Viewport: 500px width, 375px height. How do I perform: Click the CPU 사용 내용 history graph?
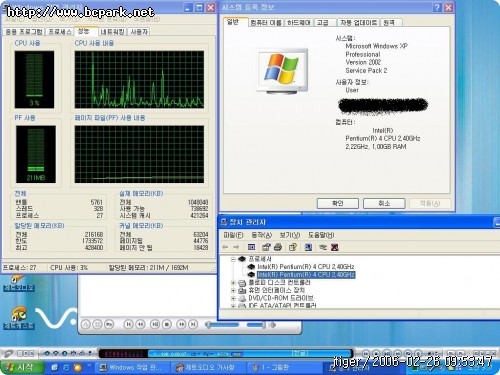pyautogui.click(x=139, y=79)
